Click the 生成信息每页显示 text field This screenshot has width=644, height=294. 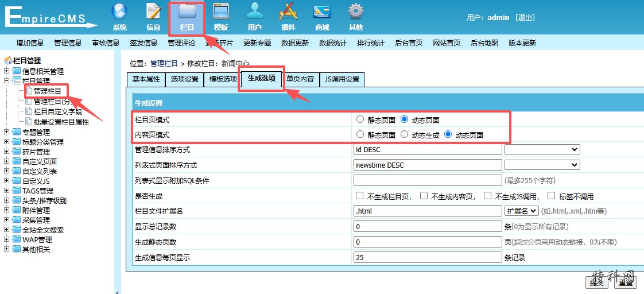428,257
